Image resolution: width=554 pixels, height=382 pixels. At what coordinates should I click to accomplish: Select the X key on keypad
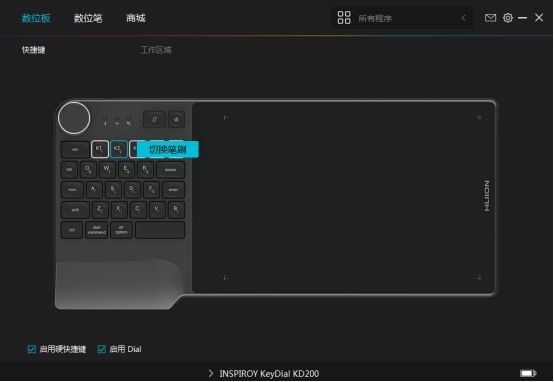point(119,210)
